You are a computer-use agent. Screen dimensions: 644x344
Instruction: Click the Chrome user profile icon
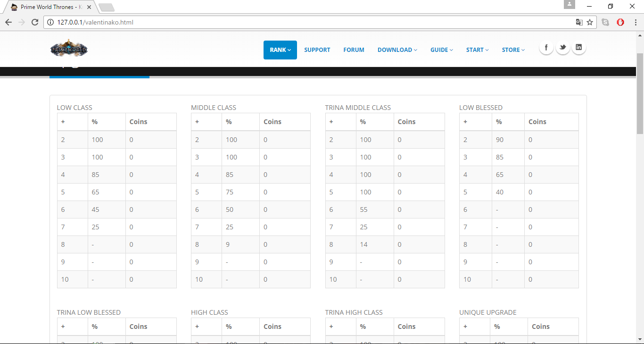[x=570, y=4]
